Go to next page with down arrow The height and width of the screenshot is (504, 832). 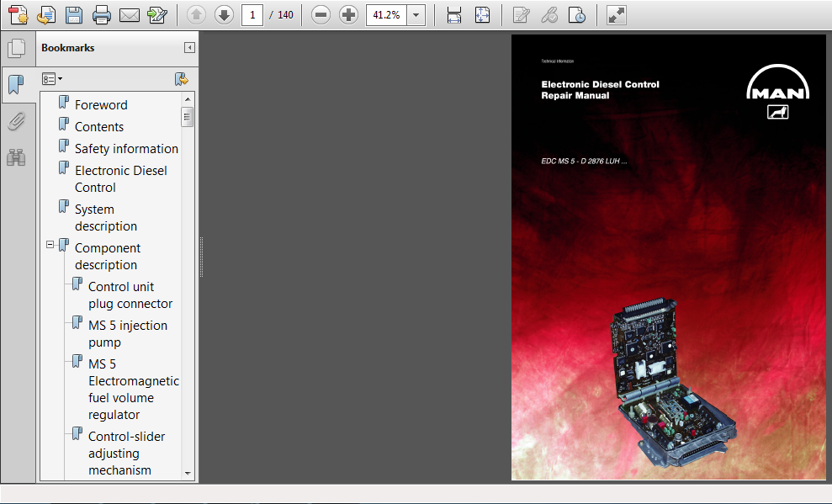coord(224,15)
